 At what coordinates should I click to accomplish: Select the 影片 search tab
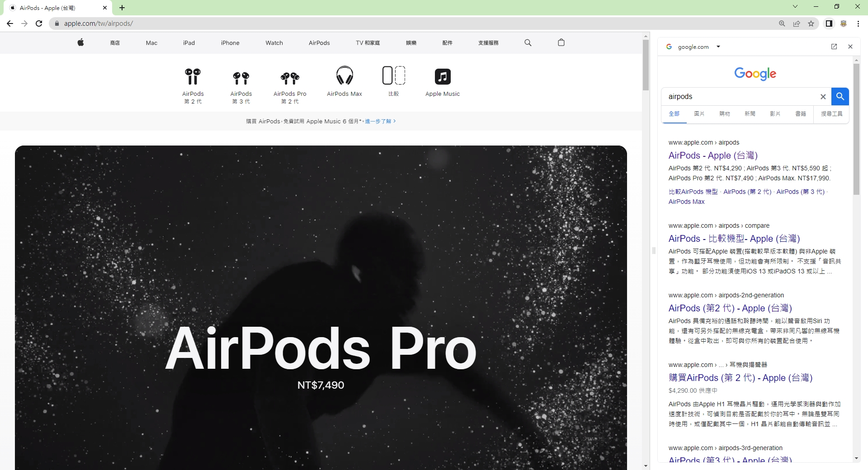click(x=775, y=114)
